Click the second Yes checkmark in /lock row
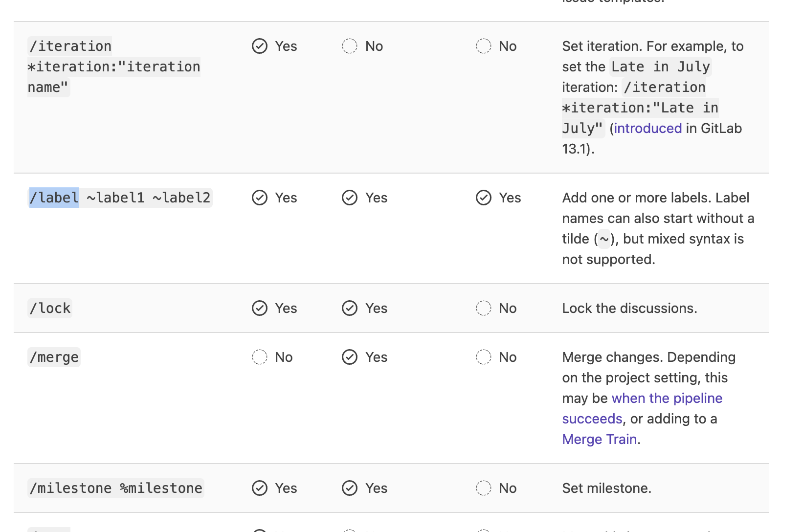This screenshot has width=803, height=532. 350,308
